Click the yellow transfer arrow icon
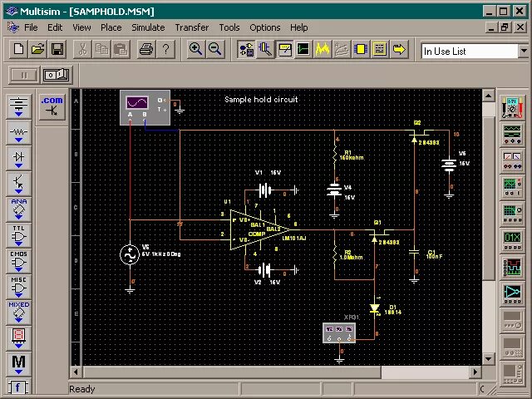Screen dimensions: 532x399 [x=399, y=50]
